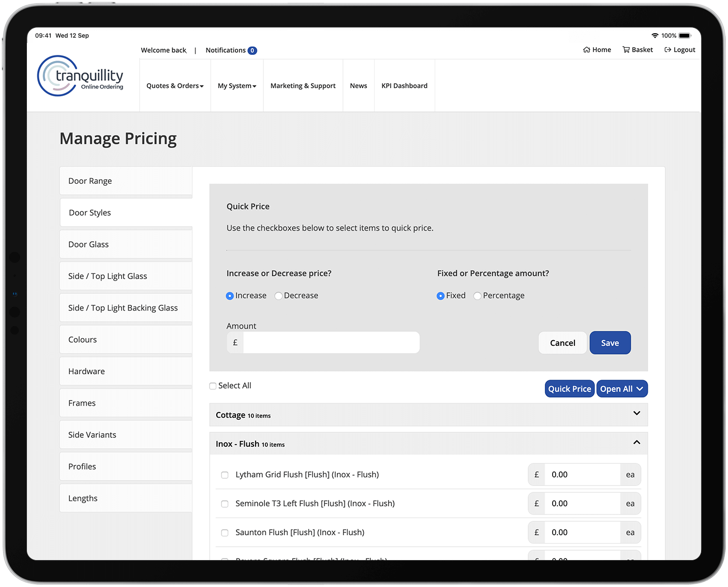Click the Notifications count badge
Viewport: 728px width, 587px height.
(252, 51)
